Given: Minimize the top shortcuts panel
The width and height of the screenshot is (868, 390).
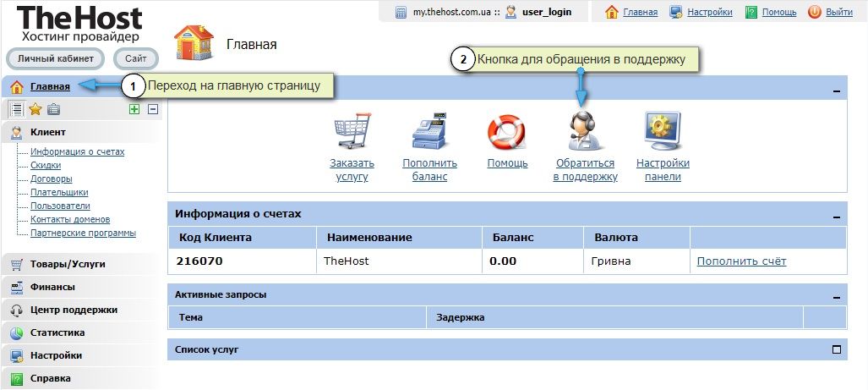Looking at the screenshot, I should [837, 91].
